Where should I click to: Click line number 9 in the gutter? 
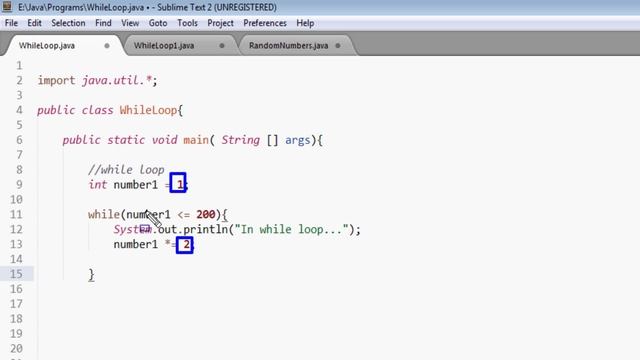(19, 184)
